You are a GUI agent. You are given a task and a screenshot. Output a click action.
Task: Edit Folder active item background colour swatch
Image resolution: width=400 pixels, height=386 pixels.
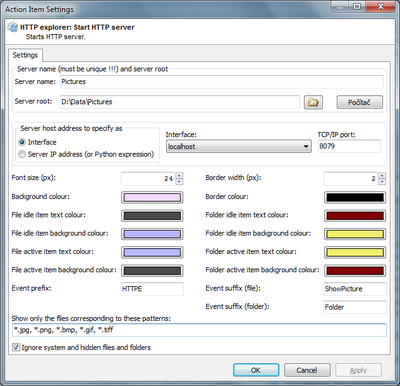[x=355, y=271]
